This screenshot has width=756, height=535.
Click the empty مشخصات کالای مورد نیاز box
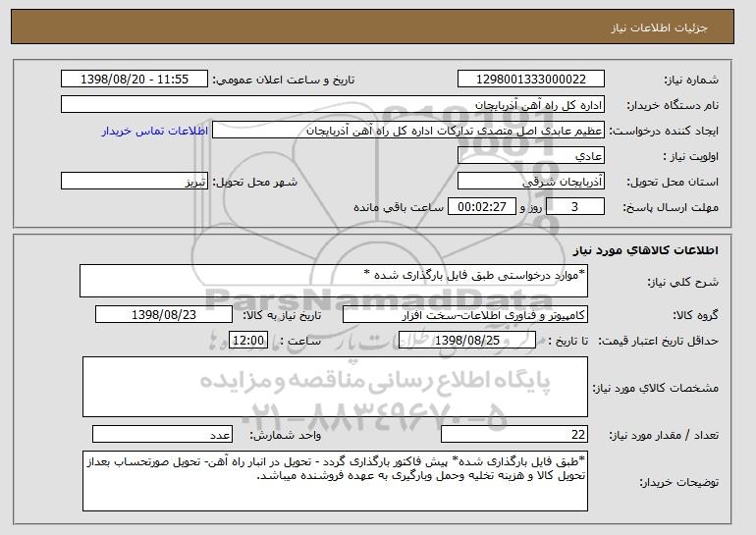coord(335,387)
